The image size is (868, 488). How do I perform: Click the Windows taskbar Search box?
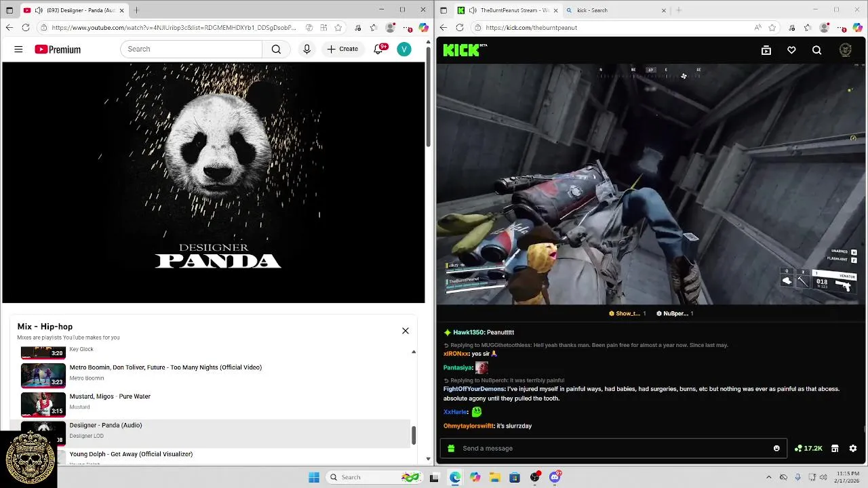coord(374,477)
